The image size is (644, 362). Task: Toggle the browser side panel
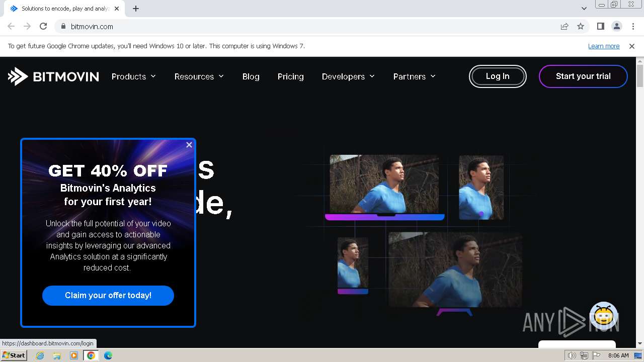point(601,26)
